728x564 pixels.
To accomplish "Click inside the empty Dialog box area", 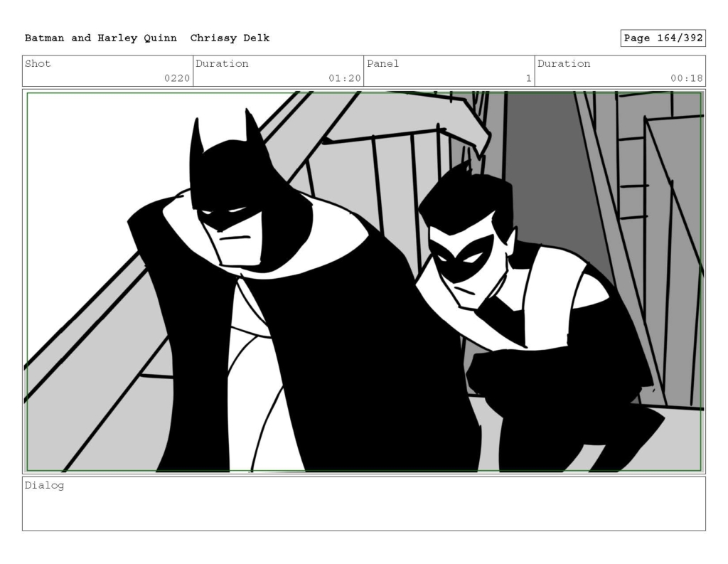I will click(364, 504).
